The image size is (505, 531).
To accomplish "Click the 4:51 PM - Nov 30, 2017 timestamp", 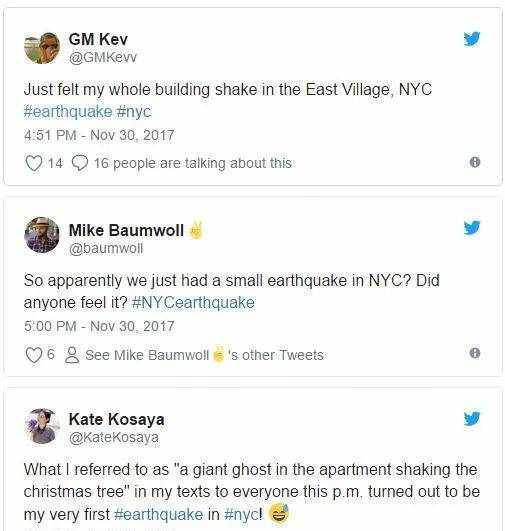I will tap(99, 135).
